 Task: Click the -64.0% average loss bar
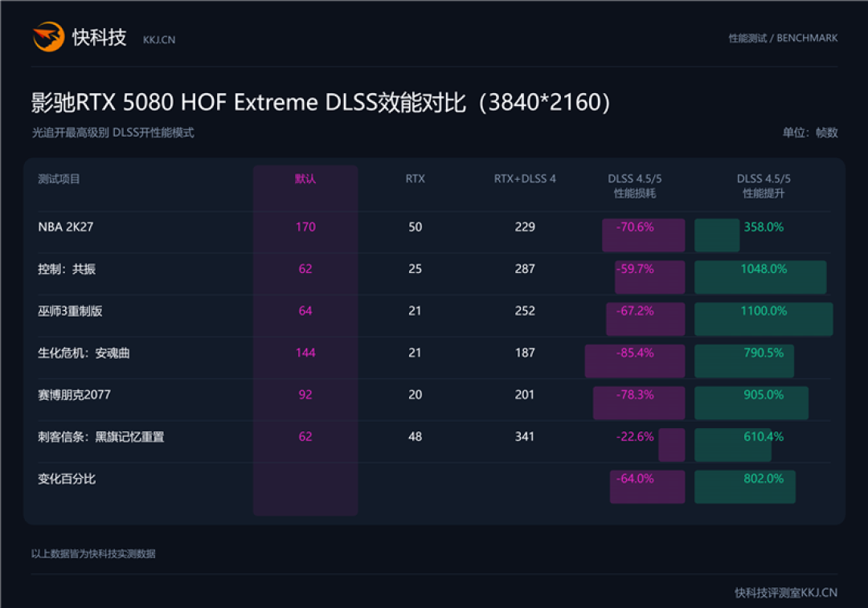click(647, 487)
